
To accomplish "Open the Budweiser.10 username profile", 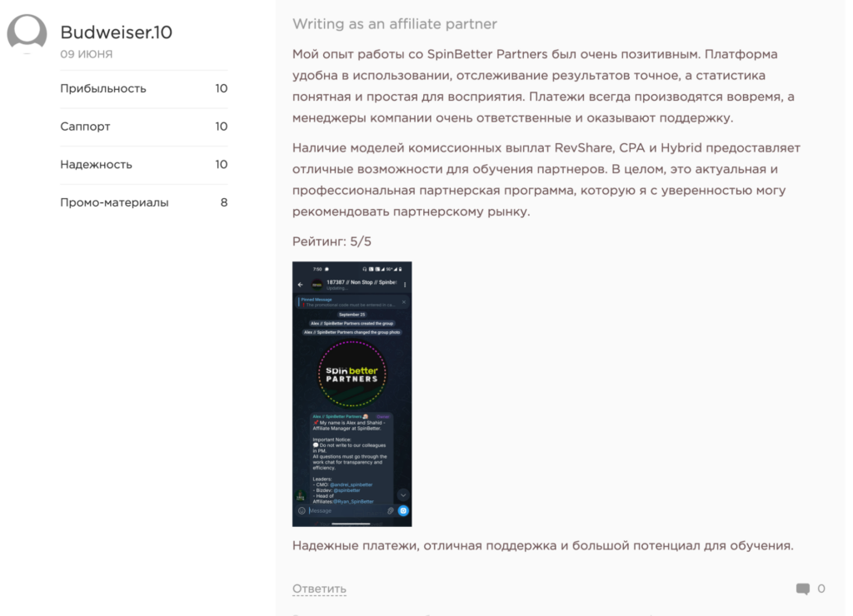I will [x=116, y=32].
